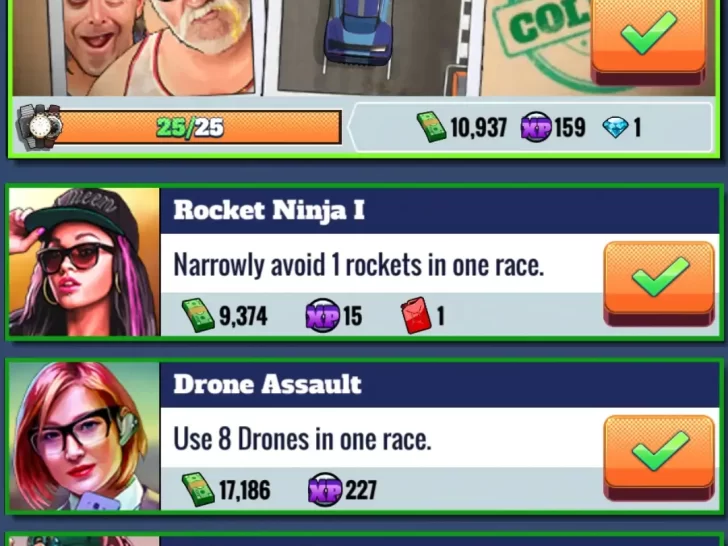This screenshot has width=728, height=546.
Task: Tap the red-haired woman with glasses portrait
Action: pyautogui.click(x=84, y=436)
